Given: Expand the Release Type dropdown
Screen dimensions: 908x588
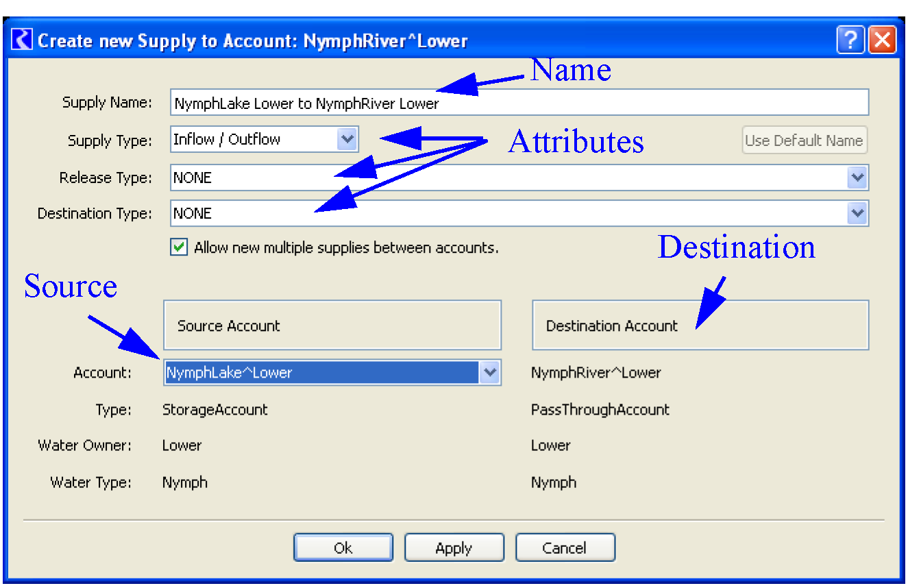Looking at the screenshot, I should 857,178.
